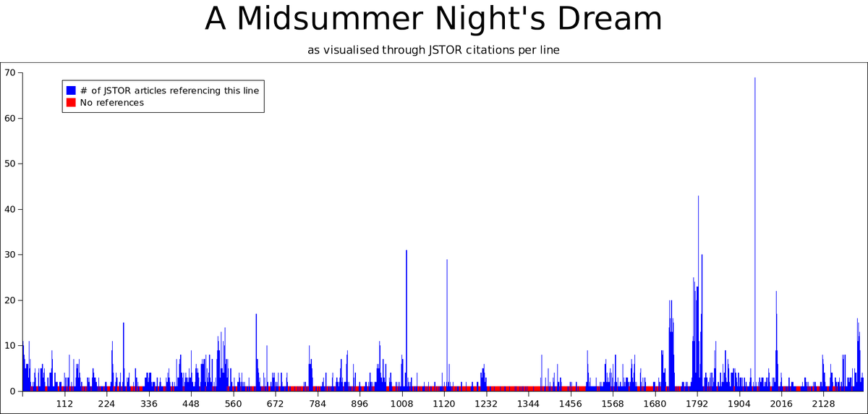Click the x-axis label 224
868x414 pixels.
(x=106, y=404)
